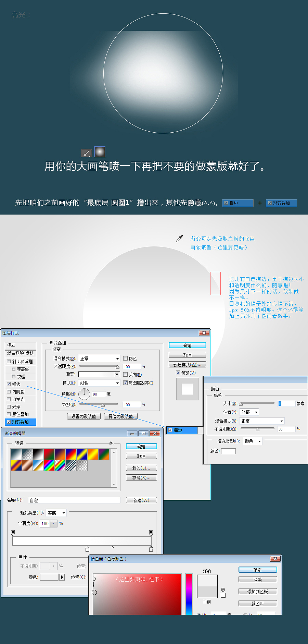The height and width of the screenshot is (644, 308).
Task: Click the stroke 不透明度 slider handle
Action: pyautogui.click(x=258, y=429)
